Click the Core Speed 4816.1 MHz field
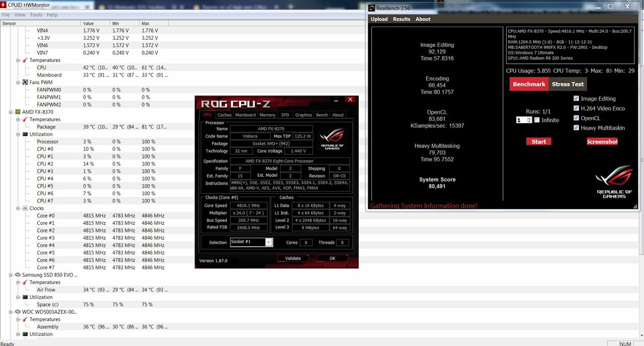Screen dimensions: 644x346 click(x=249, y=206)
